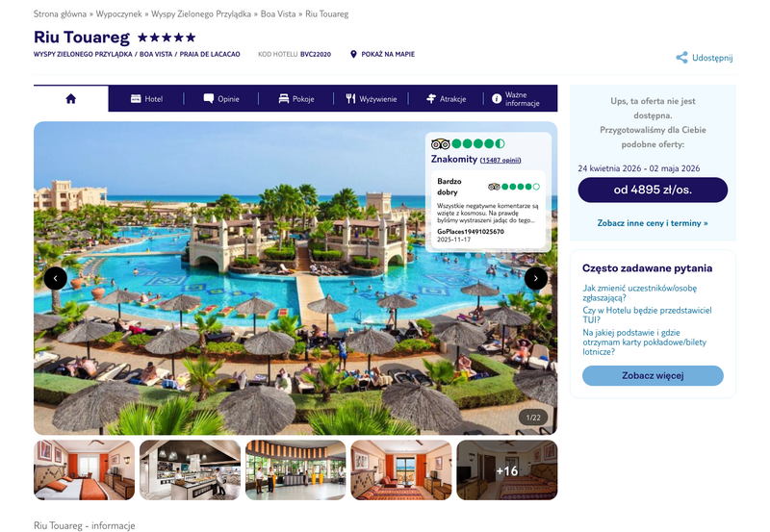Image resolution: width=770 pixels, height=532 pixels.
Task: Advance to the next gallery photo
Action: [x=536, y=278]
